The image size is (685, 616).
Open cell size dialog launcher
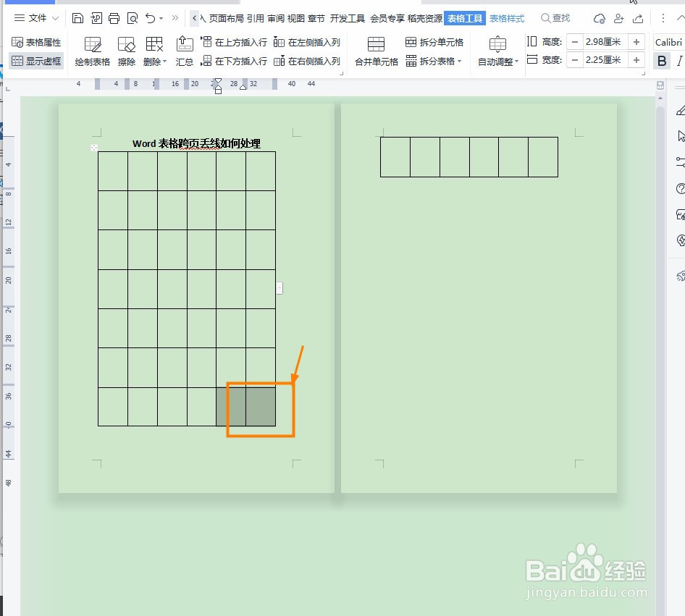point(644,73)
